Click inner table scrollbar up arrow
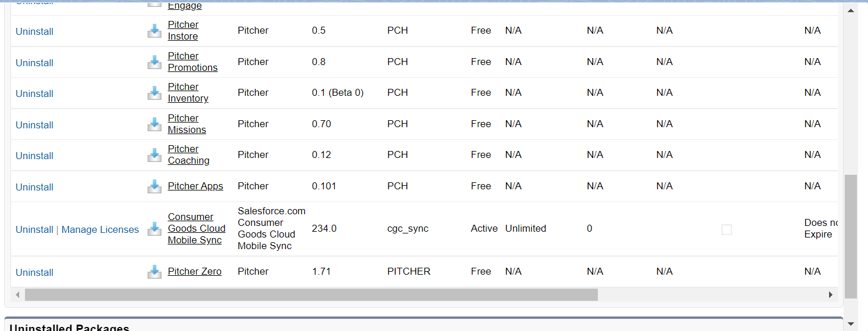 pos(851,11)
